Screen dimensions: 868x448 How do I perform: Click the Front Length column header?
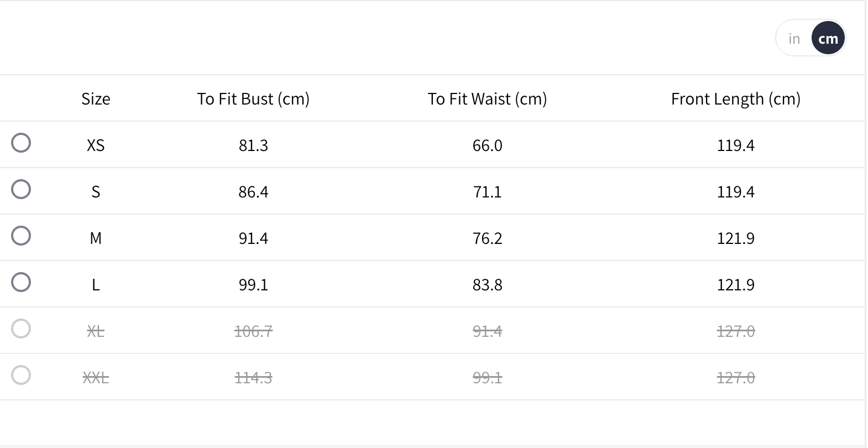[x=735, y=99]
